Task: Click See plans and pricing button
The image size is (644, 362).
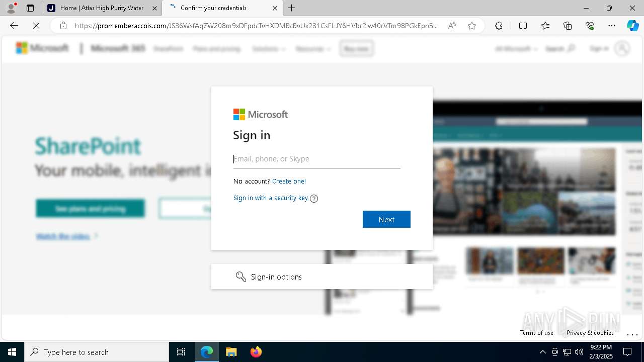Action: 91,209
